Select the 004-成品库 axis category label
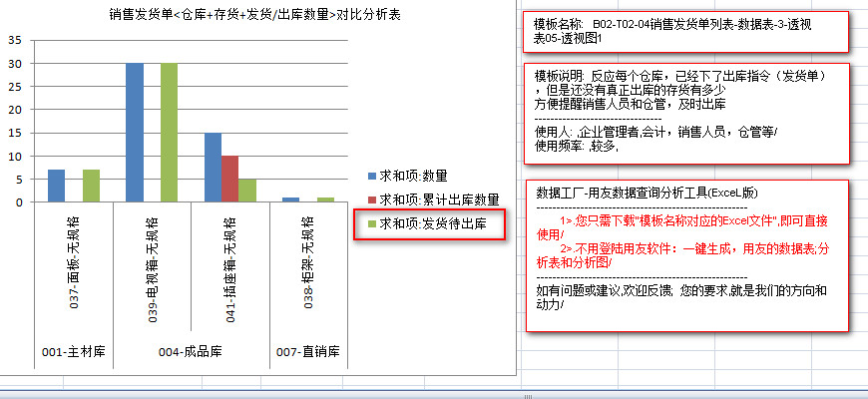 pos(190,351)
